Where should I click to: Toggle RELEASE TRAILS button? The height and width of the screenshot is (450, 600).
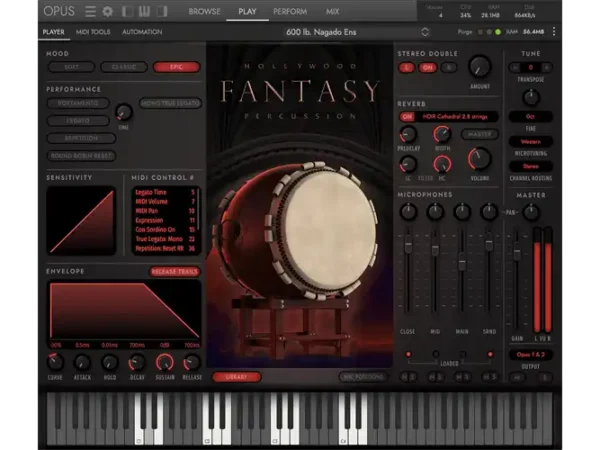pos(174,272)
